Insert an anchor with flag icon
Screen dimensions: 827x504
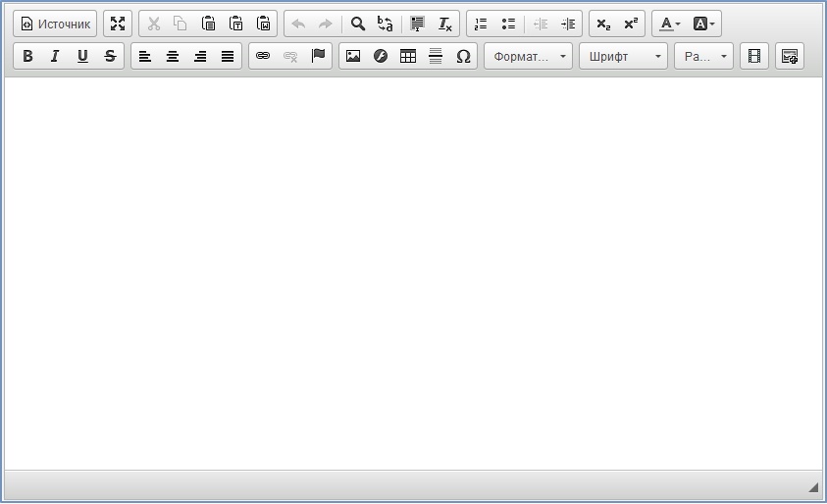[318, 56]
